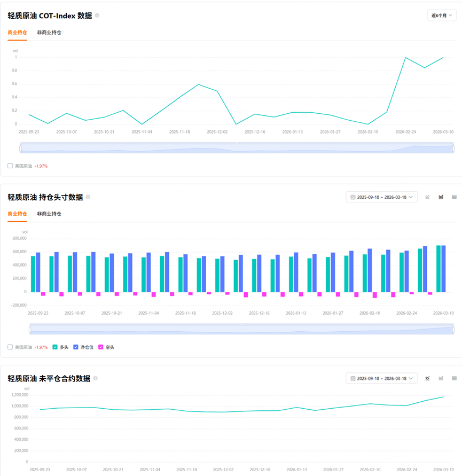
Task: Select bar chart view icon in position panel
Action: 441,197
